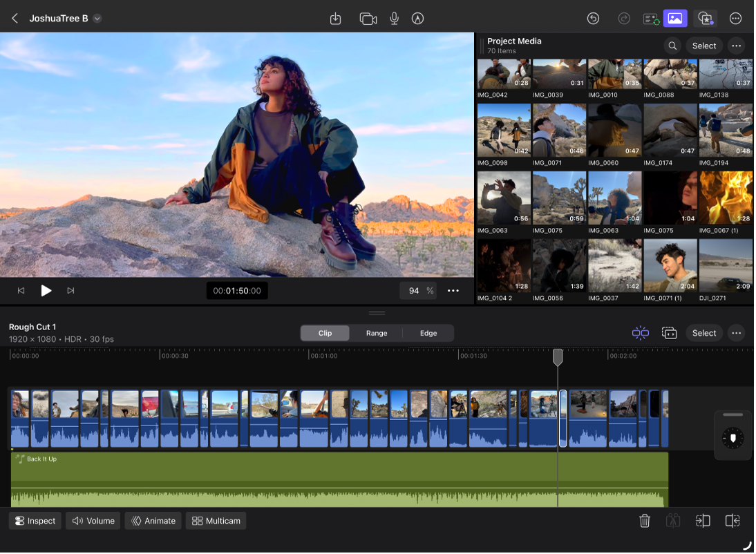
Task: Click the 94% zoom level control
Action: point(418,291)
